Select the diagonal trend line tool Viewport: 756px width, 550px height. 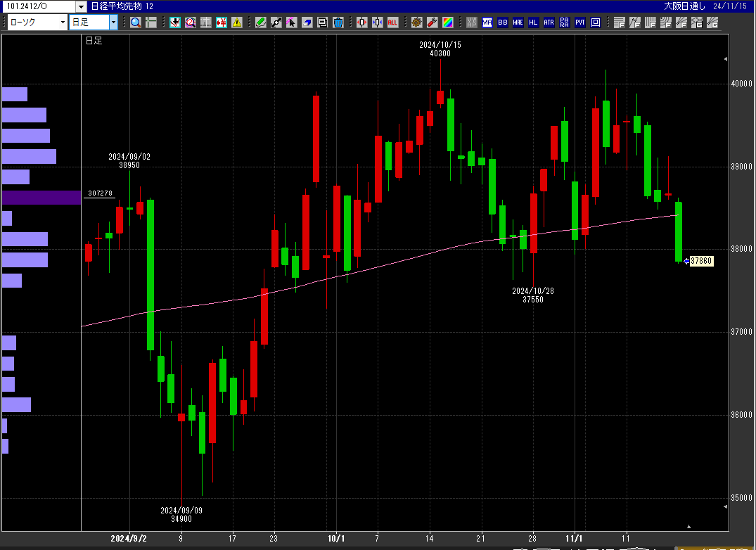tap(276, 23)
